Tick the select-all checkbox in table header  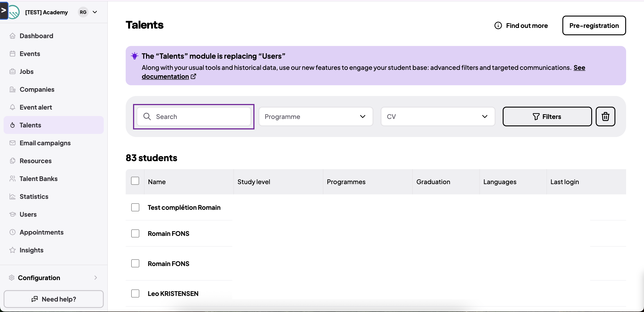pos(135,181)
